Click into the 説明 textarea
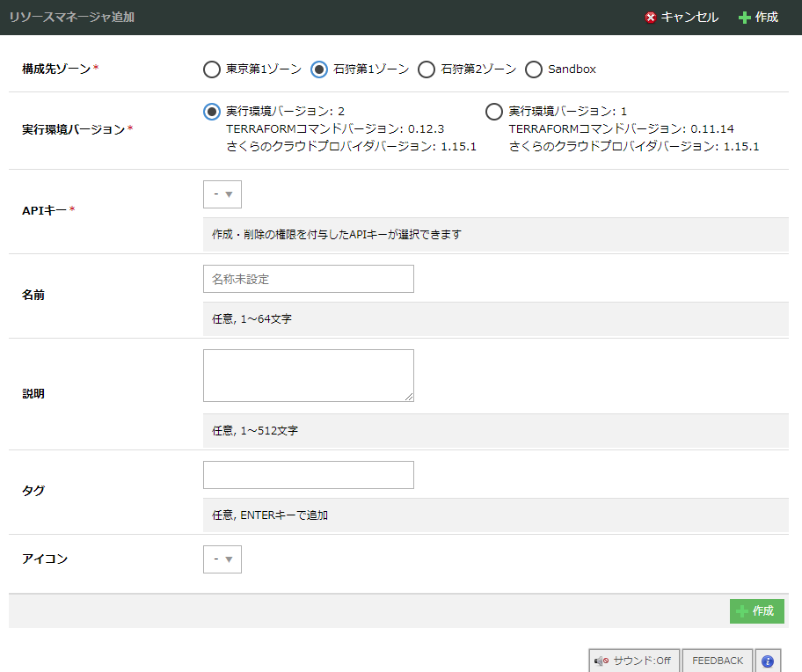 point(308,376)
